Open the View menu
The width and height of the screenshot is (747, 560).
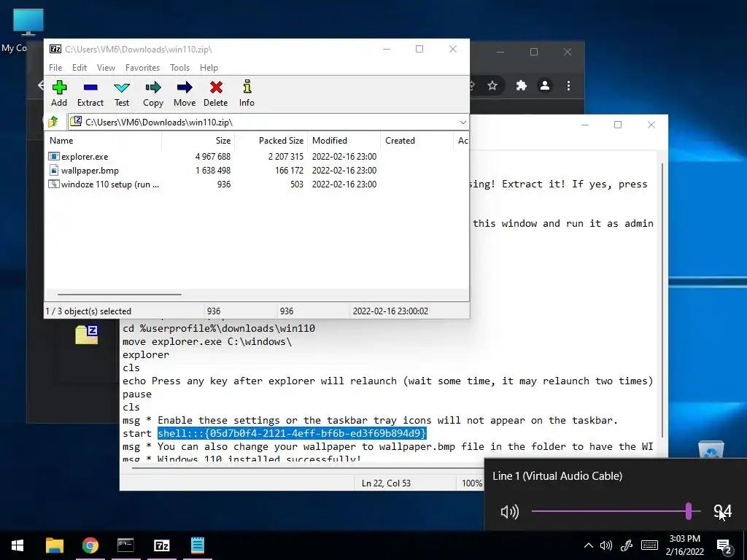coord(106,68)
